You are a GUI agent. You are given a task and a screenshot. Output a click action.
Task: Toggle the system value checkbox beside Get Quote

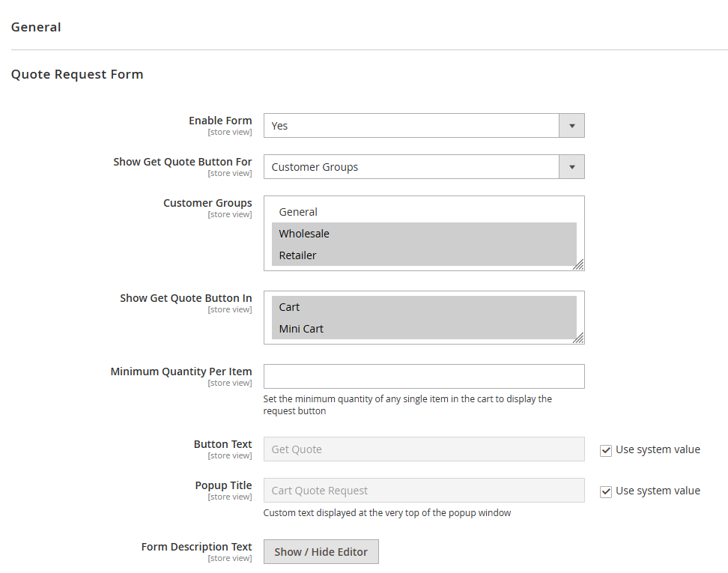(x=605, y=450)
